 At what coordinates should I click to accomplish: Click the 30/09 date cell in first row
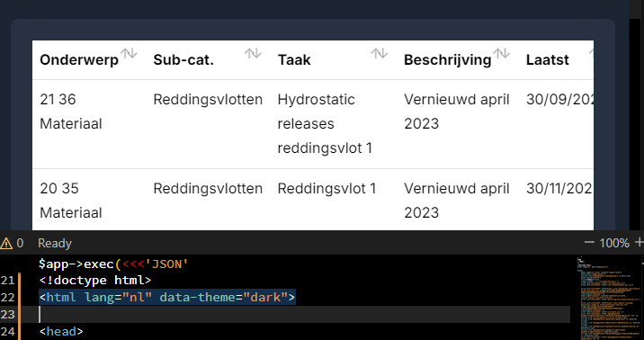[559, 99]
